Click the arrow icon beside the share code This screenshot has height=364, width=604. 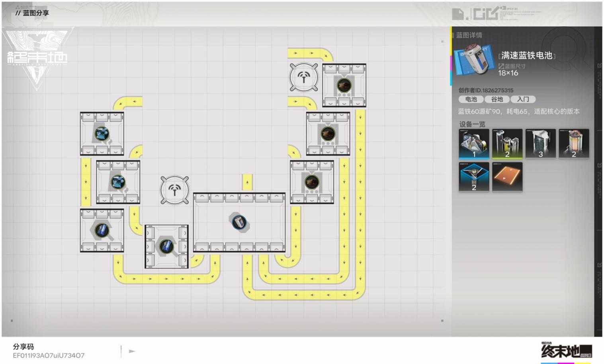(x=132, y=351)
